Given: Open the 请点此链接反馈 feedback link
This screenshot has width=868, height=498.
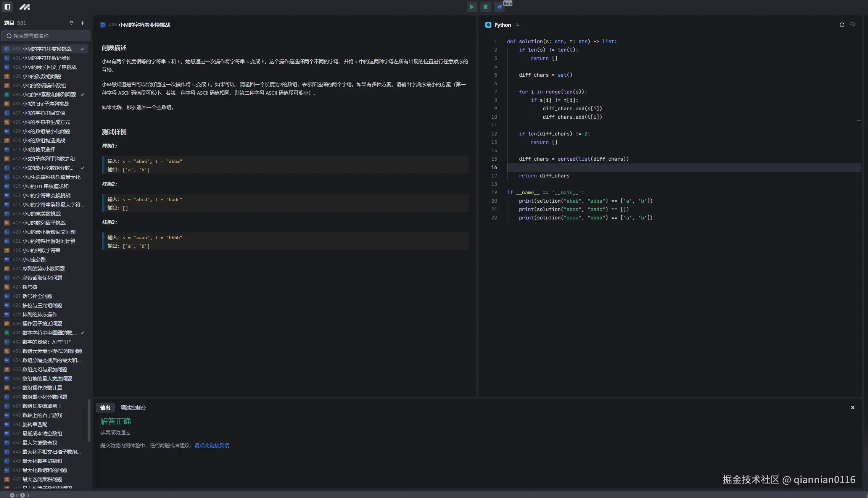Looking at the screenshot, I should pos(212,445).
